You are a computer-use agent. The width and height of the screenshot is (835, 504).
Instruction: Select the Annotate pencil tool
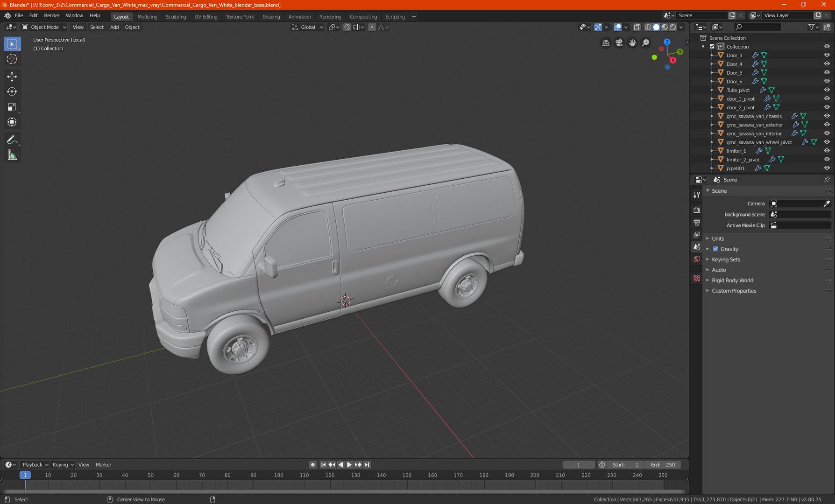pos(12,140)
